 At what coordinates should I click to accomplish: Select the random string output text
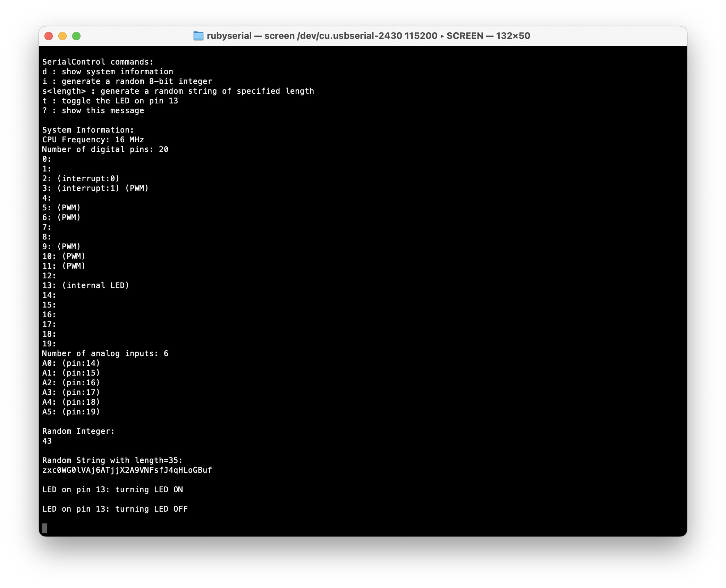pyautogui.click(x=127, y=470)
